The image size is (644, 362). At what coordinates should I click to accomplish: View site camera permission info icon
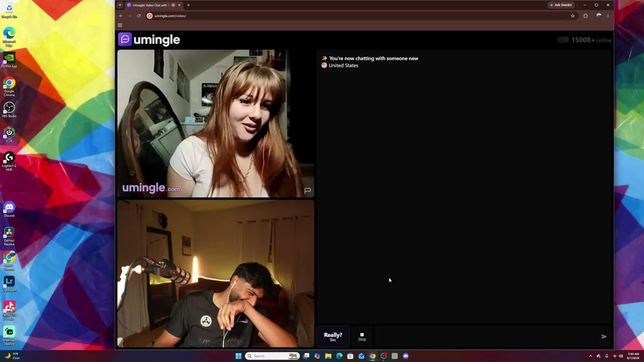(x=149, y=16)
